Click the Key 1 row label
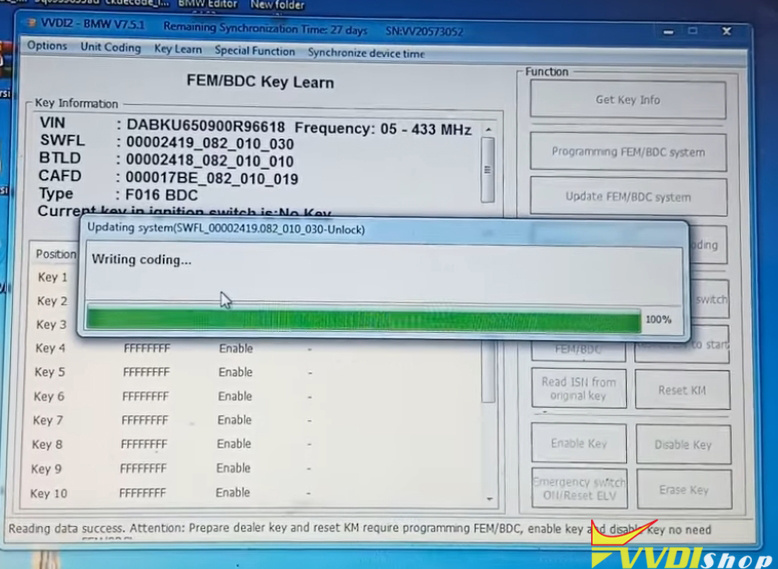Screen dimensions: 778x569 tap(52, 277)
